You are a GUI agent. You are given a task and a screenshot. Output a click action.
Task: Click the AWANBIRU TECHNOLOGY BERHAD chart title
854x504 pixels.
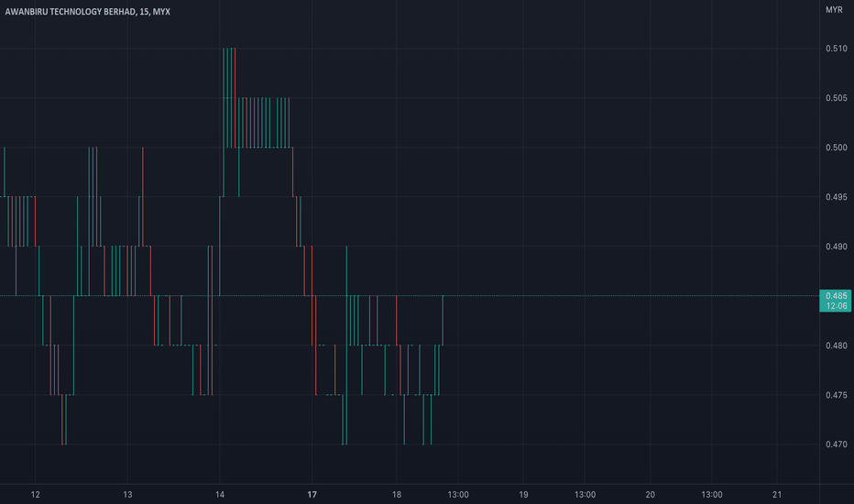click(x=87, y=11)
